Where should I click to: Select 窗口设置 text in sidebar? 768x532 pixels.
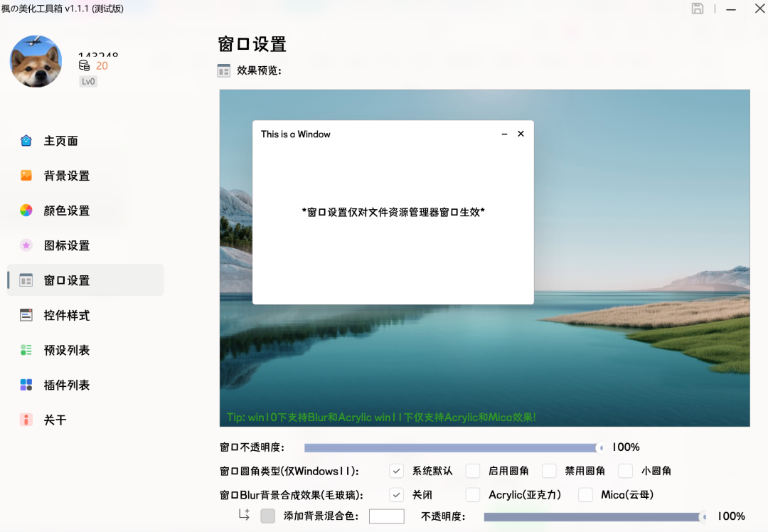(67, 280)
